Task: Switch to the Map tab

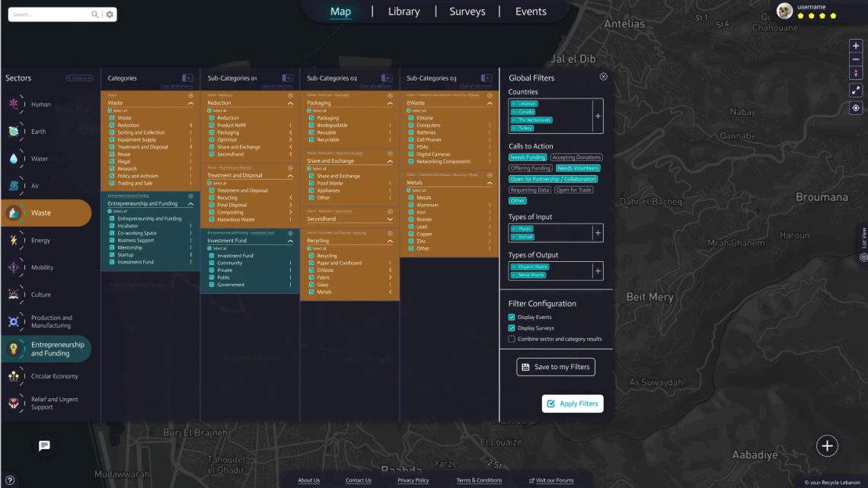Action: 340,11
